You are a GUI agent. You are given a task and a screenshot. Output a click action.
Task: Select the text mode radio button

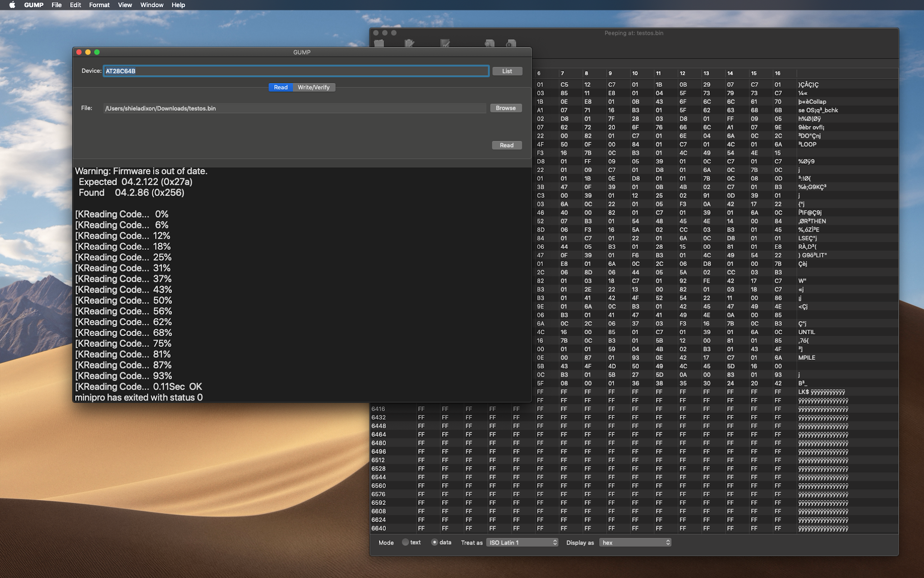point(406,542)
